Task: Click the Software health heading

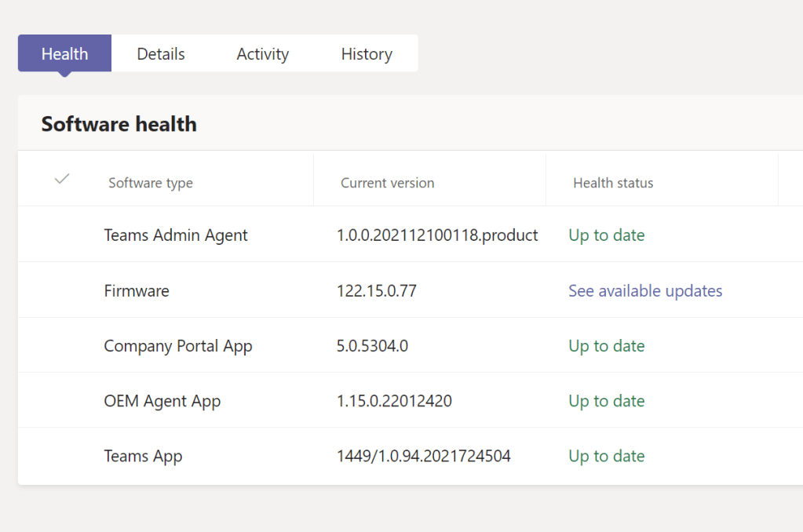Action: pyautogui.click(x=119, y=124)
